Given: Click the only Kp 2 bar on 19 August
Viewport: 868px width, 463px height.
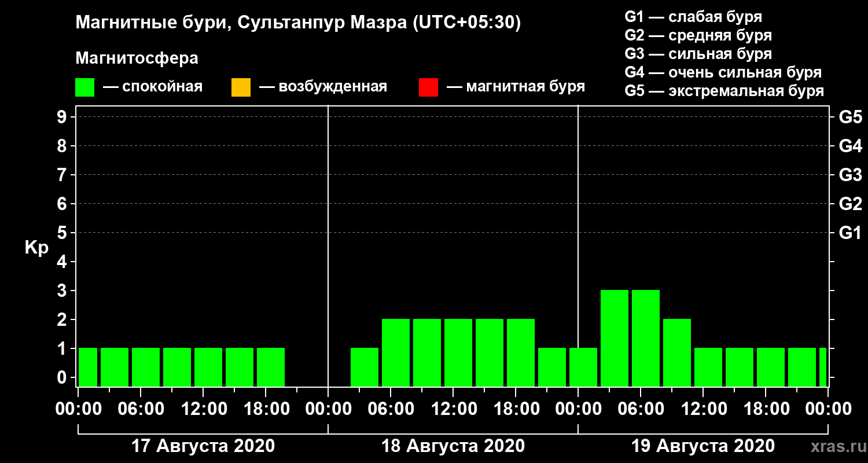Looking at the screenshot, I should pos(677,352).
